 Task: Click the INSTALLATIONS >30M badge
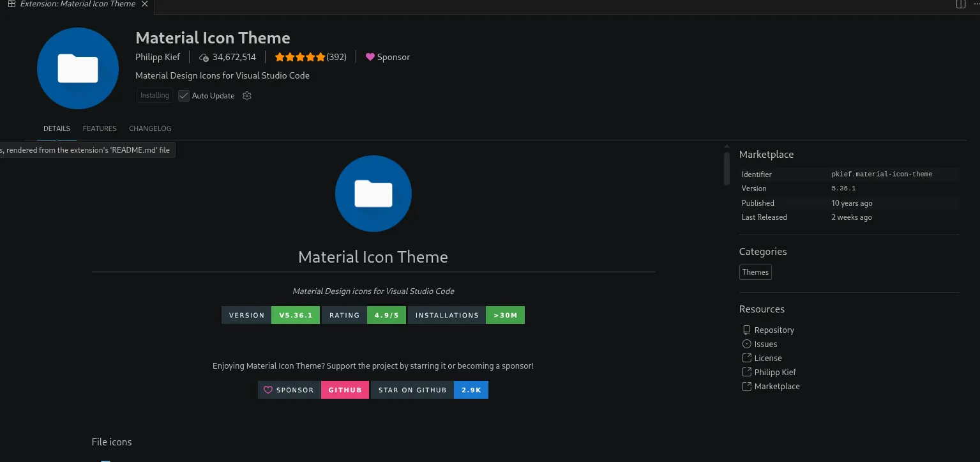tap(466, 315)
